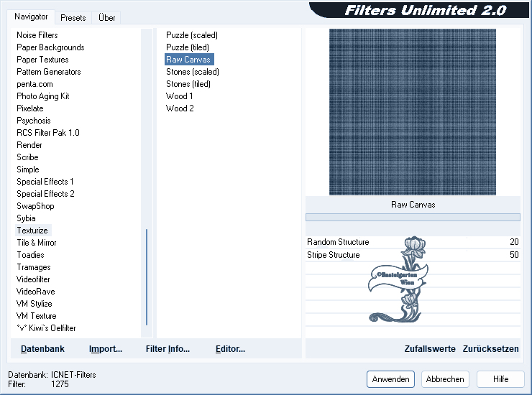Viewport: 532px width, 395px height.
Task: Select Tile & Mirror category
Action: [37, 243]
